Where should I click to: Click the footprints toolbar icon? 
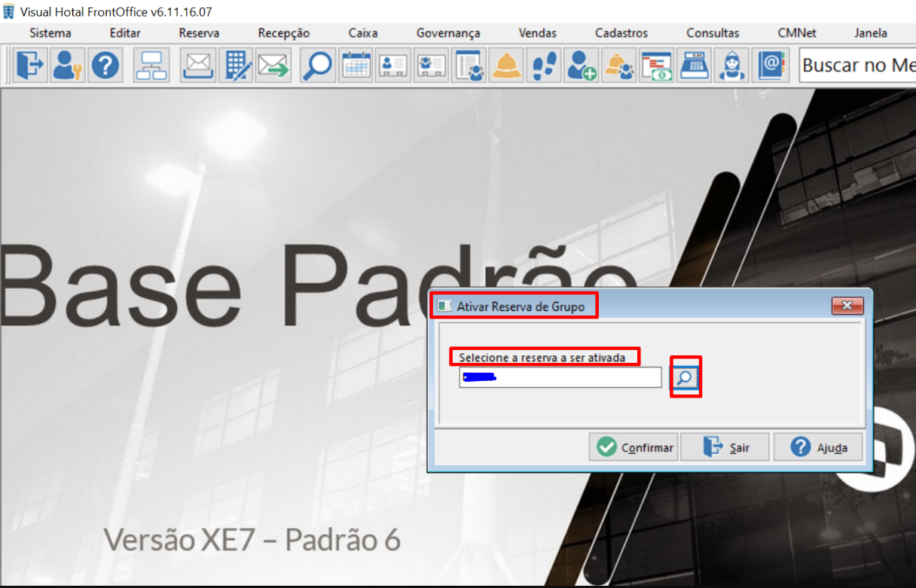tap(544, 66)
